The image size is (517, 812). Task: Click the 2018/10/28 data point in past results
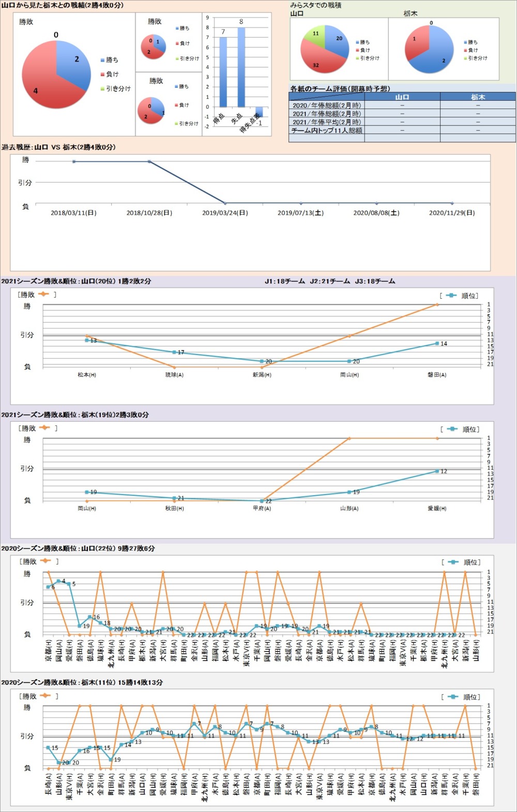pos(149,162)
